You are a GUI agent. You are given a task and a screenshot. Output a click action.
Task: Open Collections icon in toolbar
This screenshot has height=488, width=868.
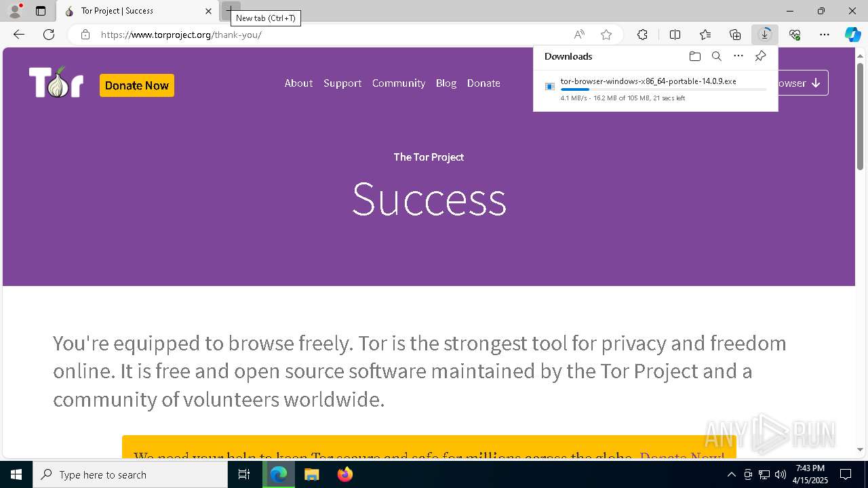click(x=735, y=35)
